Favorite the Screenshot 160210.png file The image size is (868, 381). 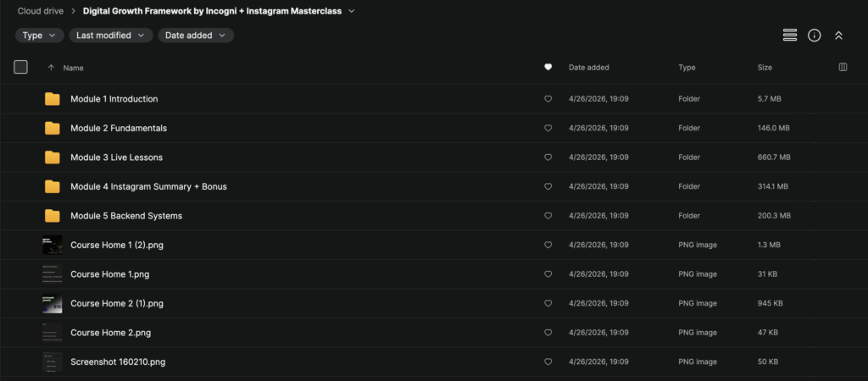548,362
